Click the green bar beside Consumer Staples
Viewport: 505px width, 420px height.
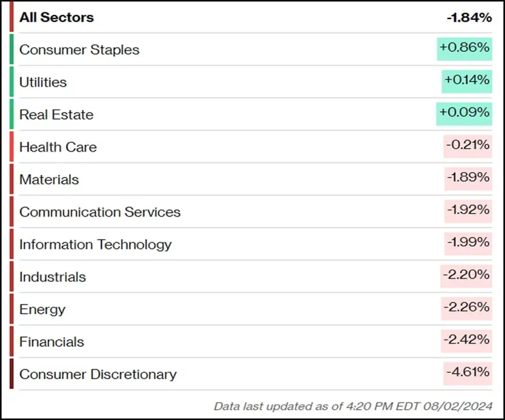tap(12, 49)
